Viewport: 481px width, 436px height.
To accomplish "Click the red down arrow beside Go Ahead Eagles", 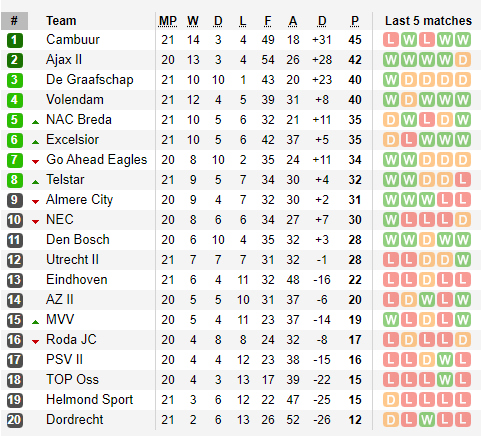I will pos(35,162).
